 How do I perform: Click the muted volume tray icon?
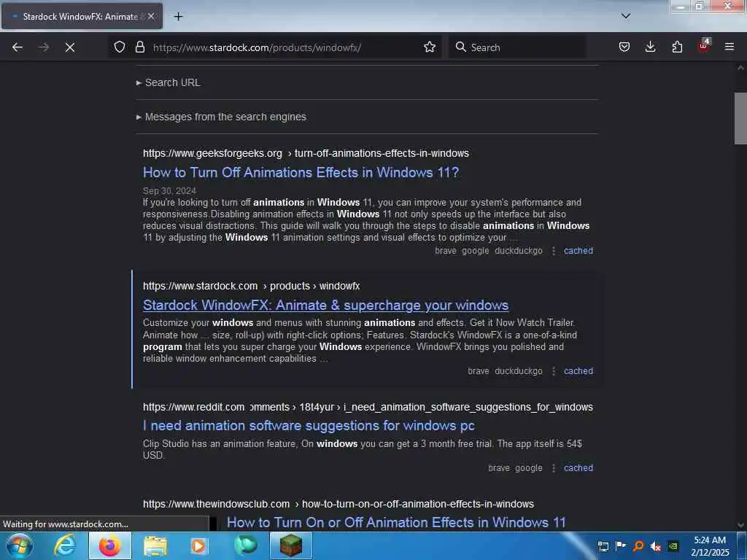[656, 546]
